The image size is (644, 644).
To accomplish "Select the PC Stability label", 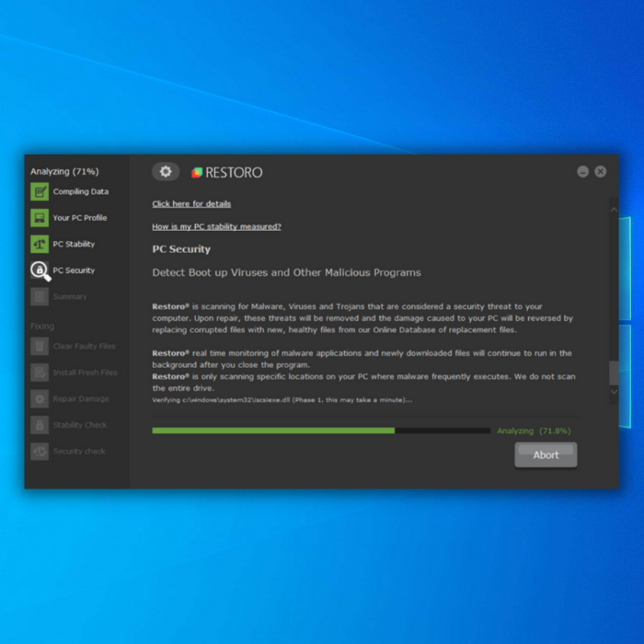I will coord(74,245).
